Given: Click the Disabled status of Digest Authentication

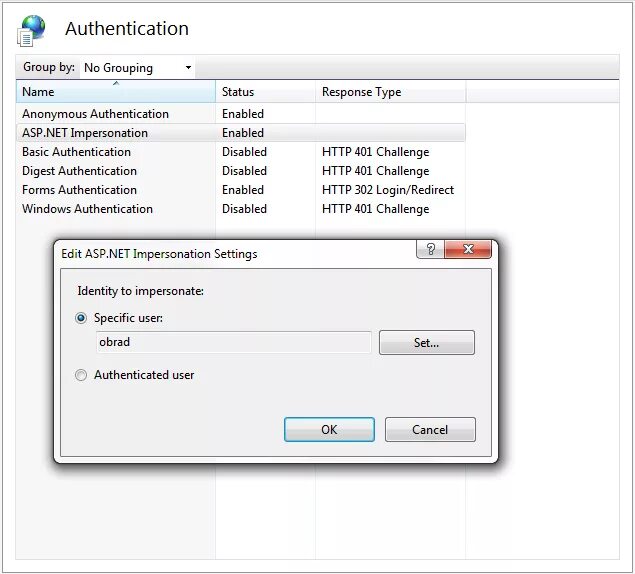Looking at the screenshot, I should (244, 171).
